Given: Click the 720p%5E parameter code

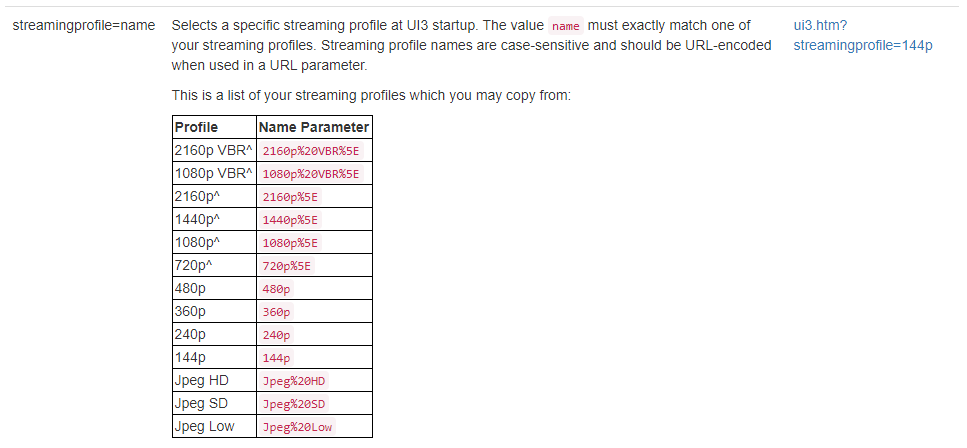Looking at the screenshot, I should pyautogui.click(x=287, y=266).
